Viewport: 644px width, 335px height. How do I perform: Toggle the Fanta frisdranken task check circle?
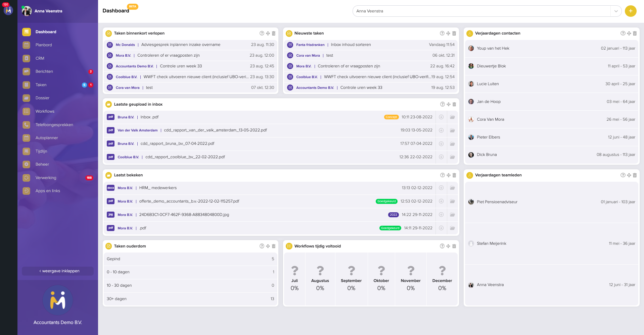tap(290, 45)
